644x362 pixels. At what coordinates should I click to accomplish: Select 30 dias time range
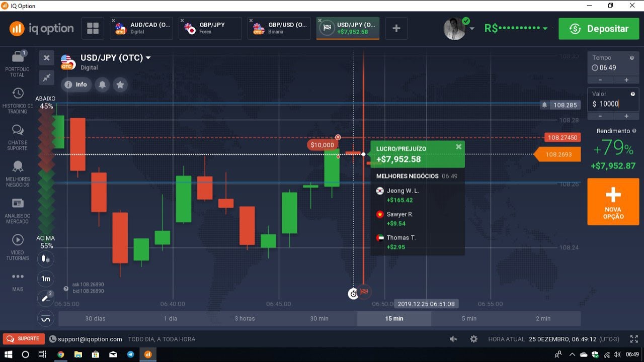point(96,318)
